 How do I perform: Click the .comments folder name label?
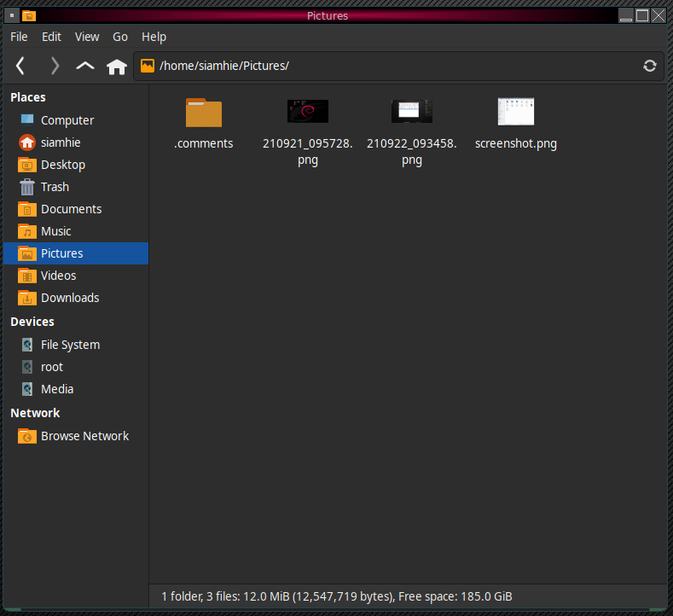[204, 143]
